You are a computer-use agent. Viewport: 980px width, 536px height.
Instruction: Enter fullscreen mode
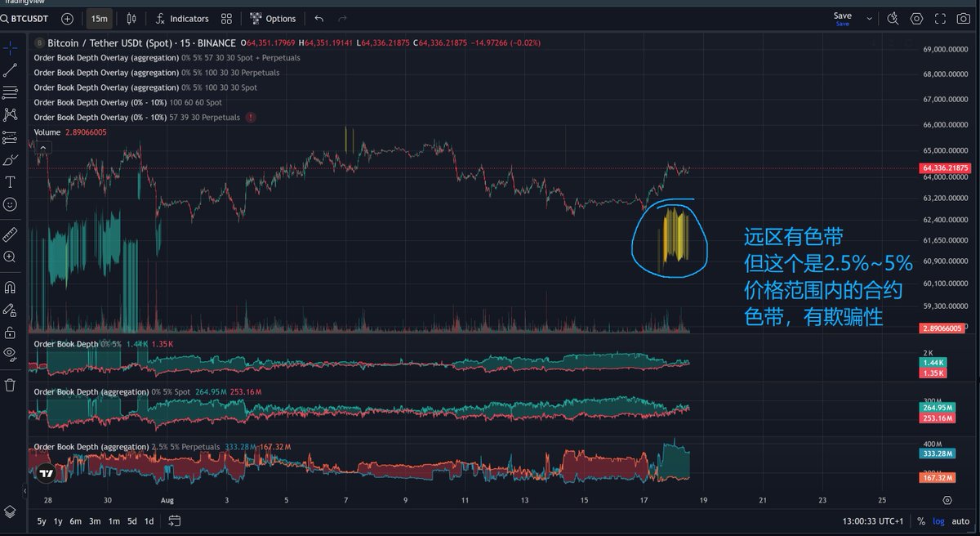tap(942, 18)
